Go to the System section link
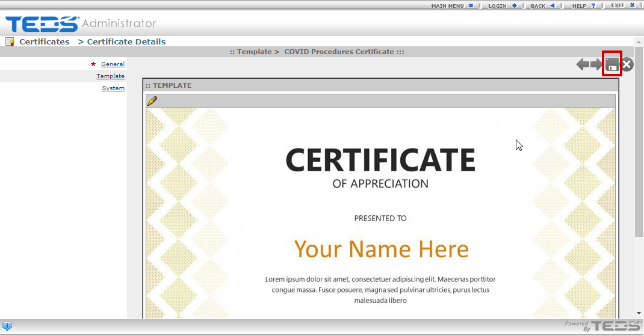This screenshot has height=336, width=644. (113, 88)
